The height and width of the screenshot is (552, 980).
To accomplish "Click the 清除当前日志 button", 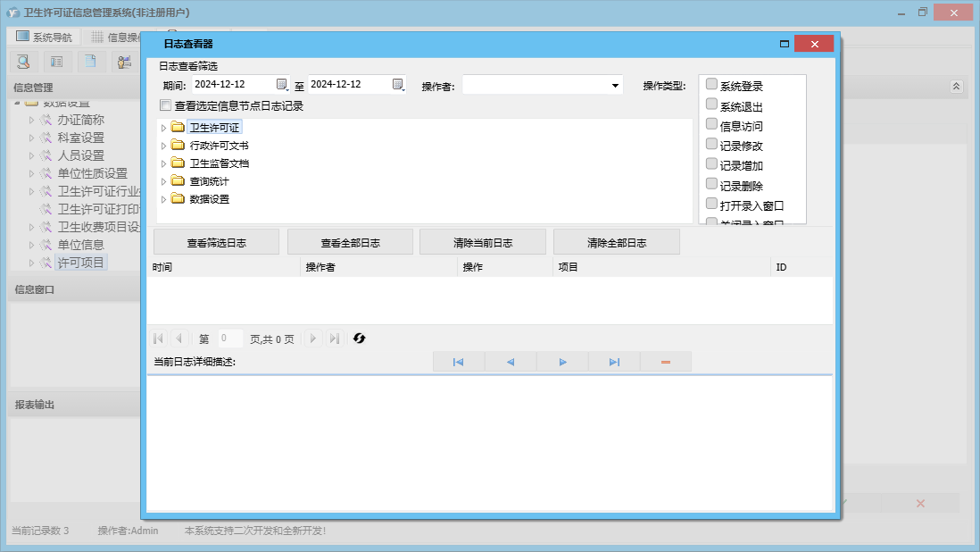I will 483,243.
